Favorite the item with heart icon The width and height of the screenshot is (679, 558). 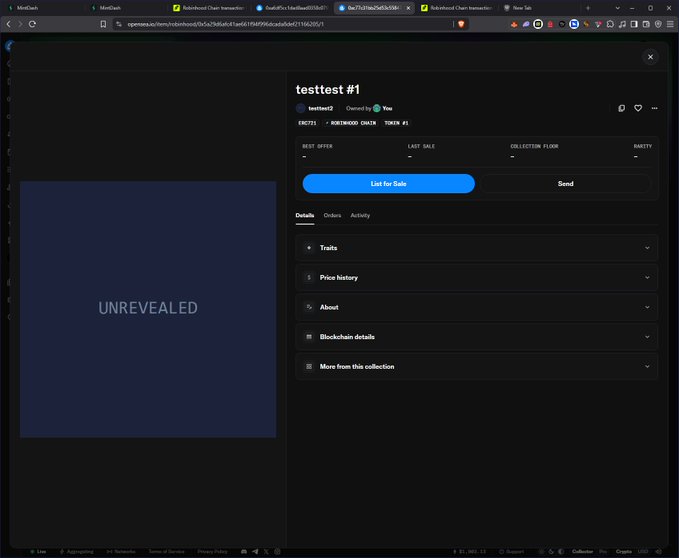[638, 108]
